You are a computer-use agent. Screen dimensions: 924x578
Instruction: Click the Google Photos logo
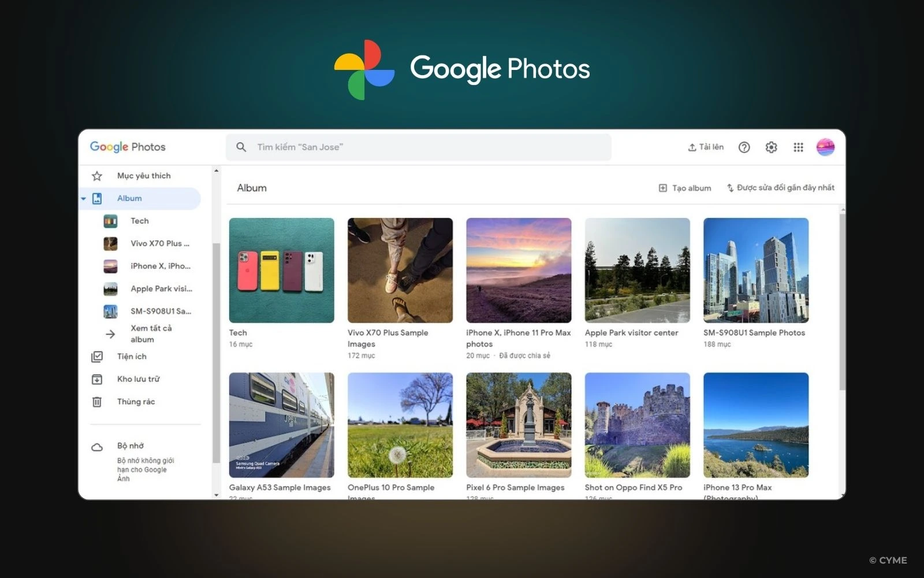coord(128,147)
